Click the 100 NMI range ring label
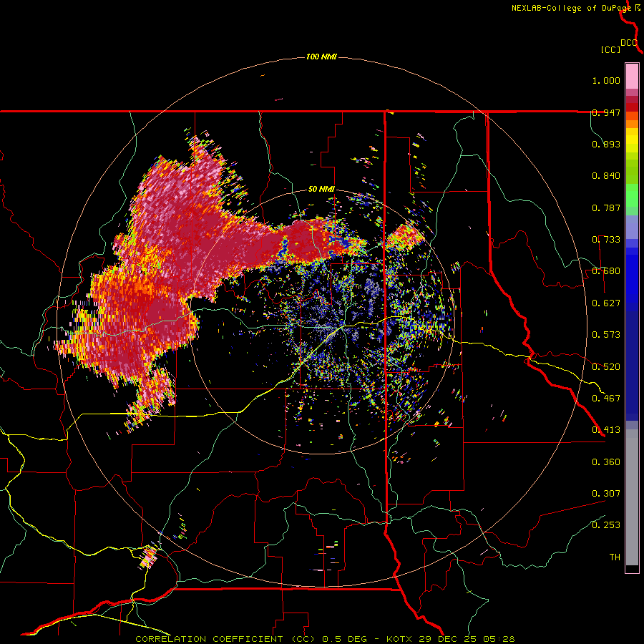 321,57
